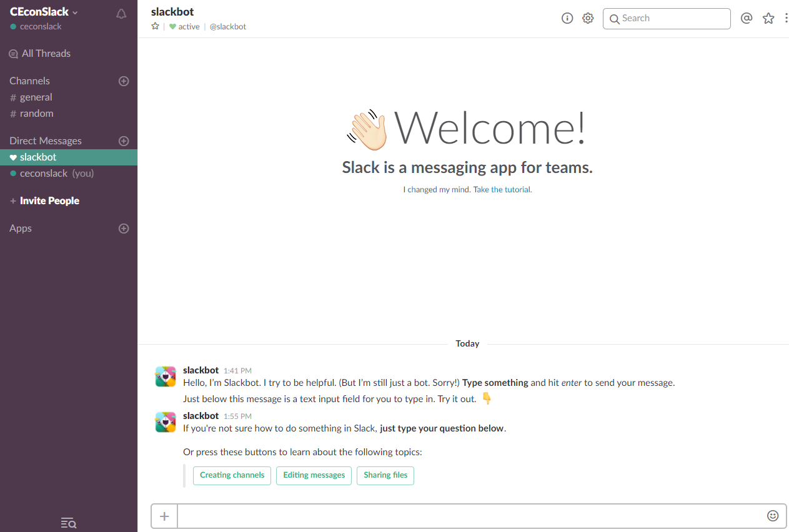Click the Apps section header
The width and height of the screenshot is (789, 532).
pyautogui.click(x=21, y=229)
